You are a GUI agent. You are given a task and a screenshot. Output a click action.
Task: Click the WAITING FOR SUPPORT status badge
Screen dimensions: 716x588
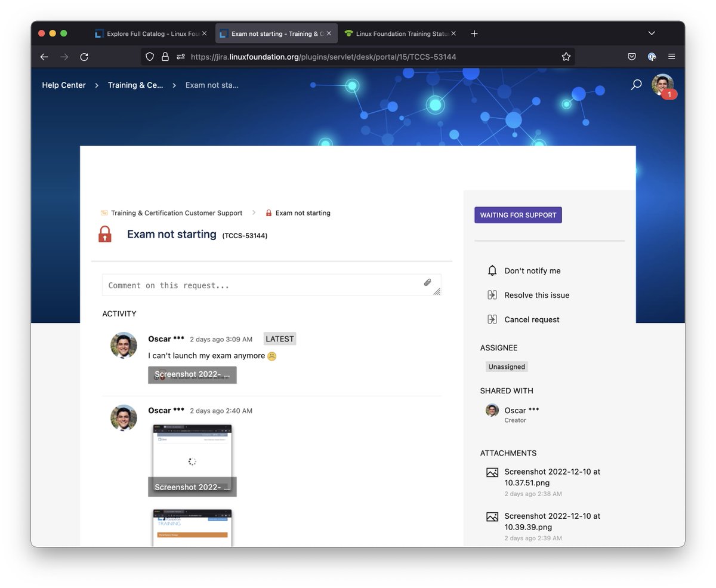pos(518,215)
